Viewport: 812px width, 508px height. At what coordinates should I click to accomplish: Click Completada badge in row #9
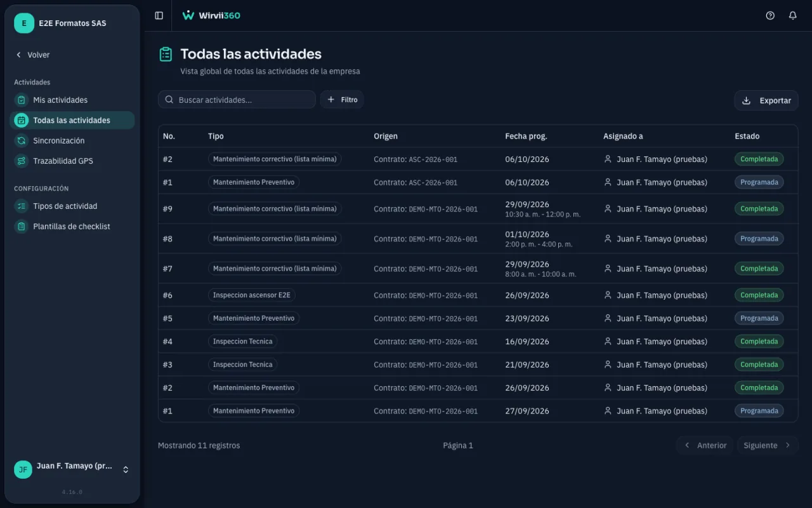(759, 208)
